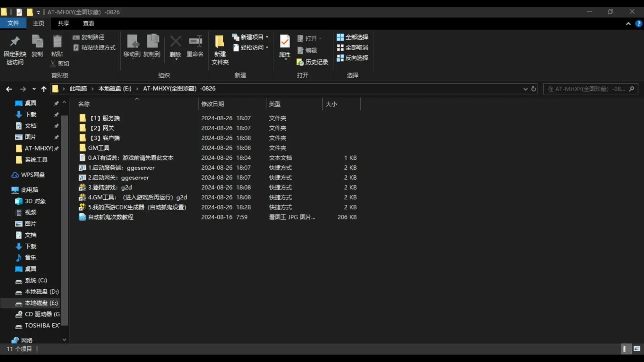Click the Delete (删除) icon
Viewport: 644px width, 362px height.
click(x=175, y=42)
